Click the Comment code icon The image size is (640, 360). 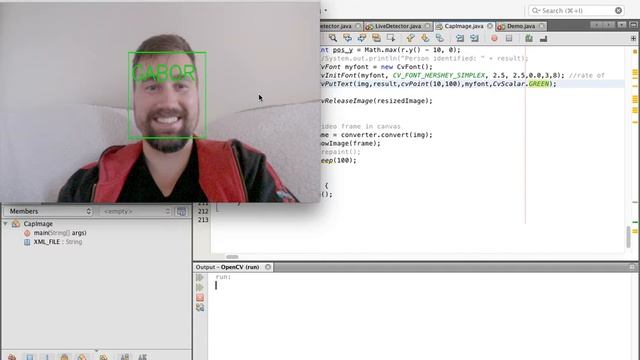(x=529, y=38)
